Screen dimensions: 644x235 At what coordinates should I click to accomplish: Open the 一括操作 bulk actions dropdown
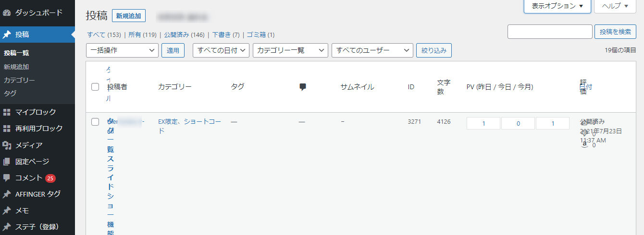[122, 50]
